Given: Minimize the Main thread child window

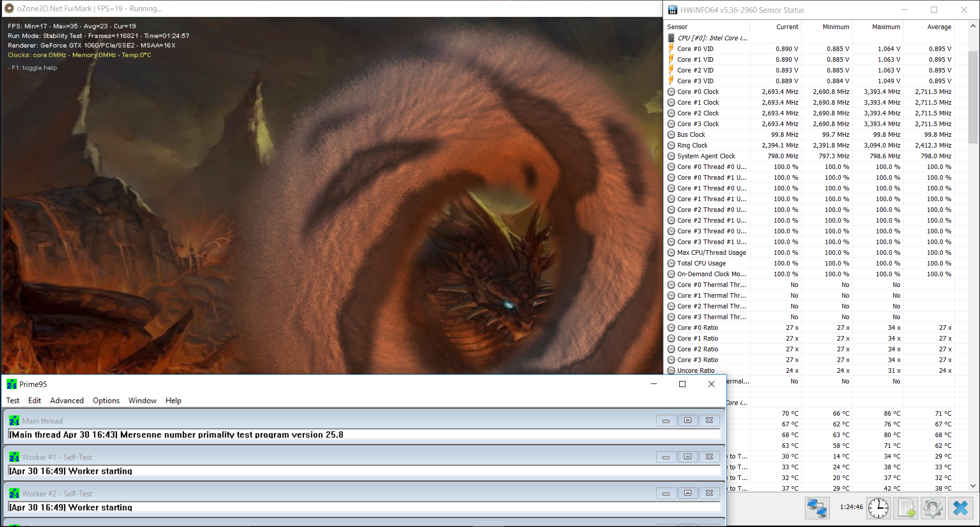Looking at the screenshot, I should click(x=666, y=420).
